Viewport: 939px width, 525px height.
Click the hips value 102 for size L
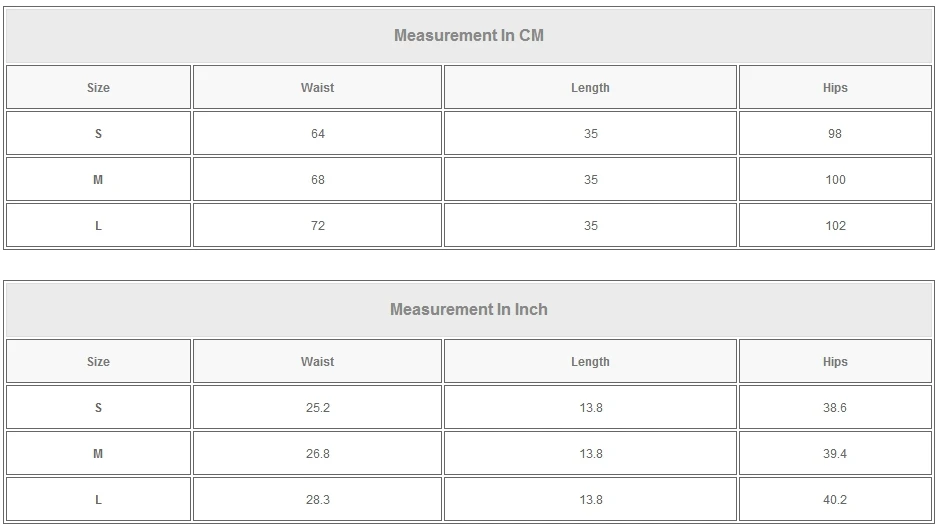point(835,226)
